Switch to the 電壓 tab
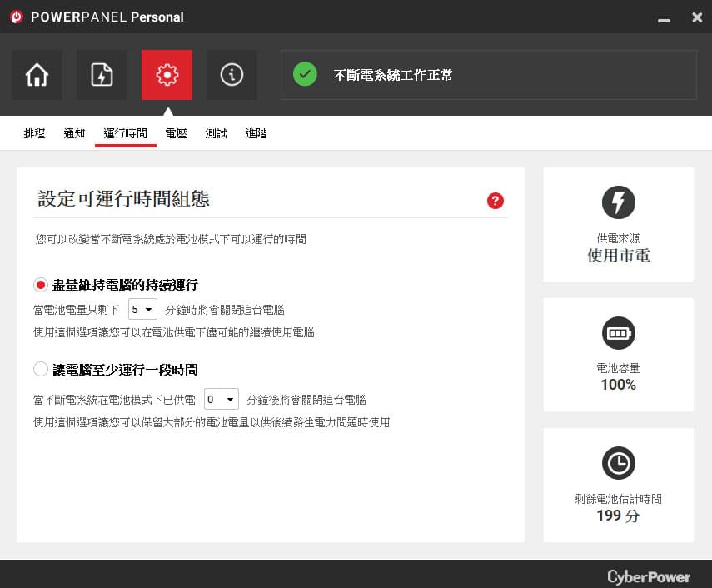Screen dimensions: 712x588 coord(177,133)
